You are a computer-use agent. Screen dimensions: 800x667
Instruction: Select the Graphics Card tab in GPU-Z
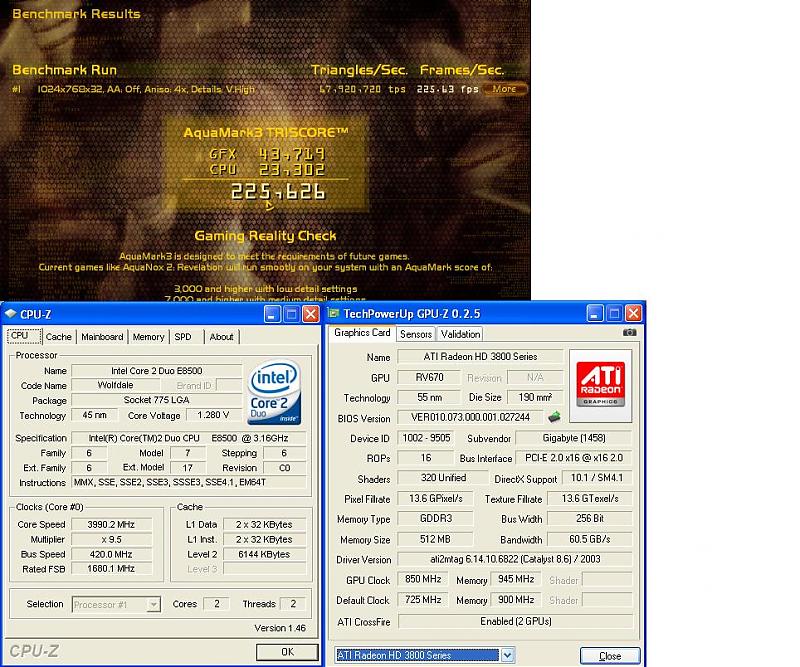pos(362,333)
